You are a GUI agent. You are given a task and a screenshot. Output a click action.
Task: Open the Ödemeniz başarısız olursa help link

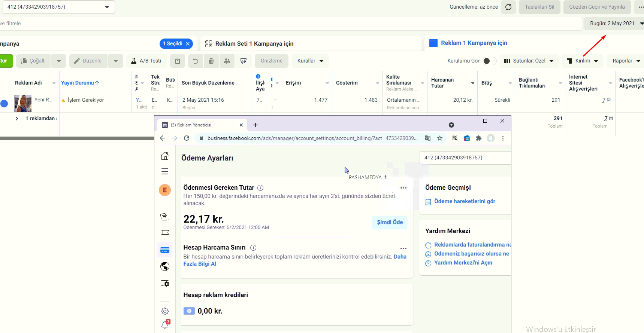click(x=472, y=254)
